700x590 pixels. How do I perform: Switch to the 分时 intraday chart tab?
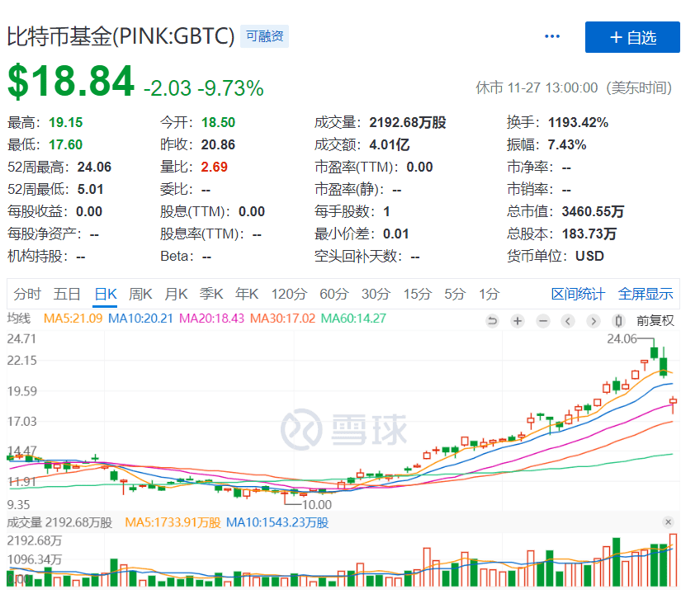click(27, 294)
